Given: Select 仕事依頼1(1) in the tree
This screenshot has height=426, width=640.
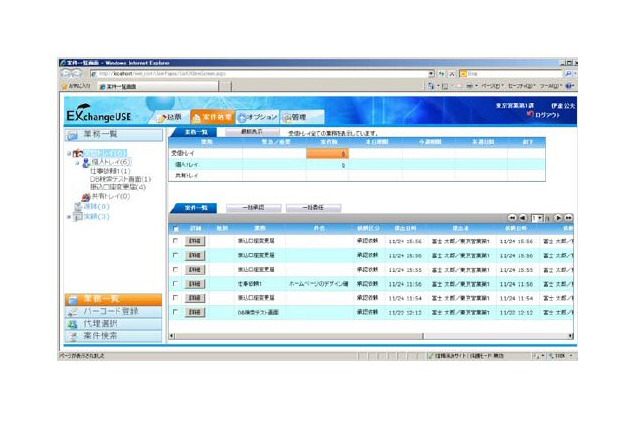Looking at the screenshot, I should (x=110, y=171).
